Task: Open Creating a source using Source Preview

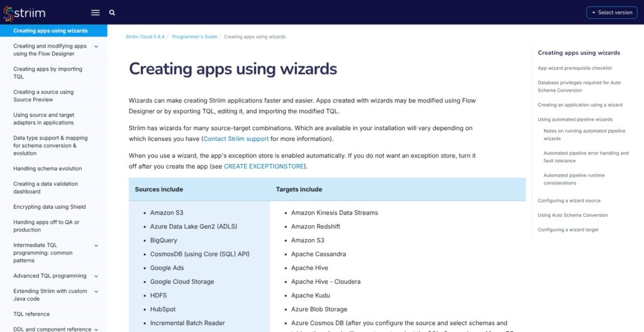Action: click(43, 96)
